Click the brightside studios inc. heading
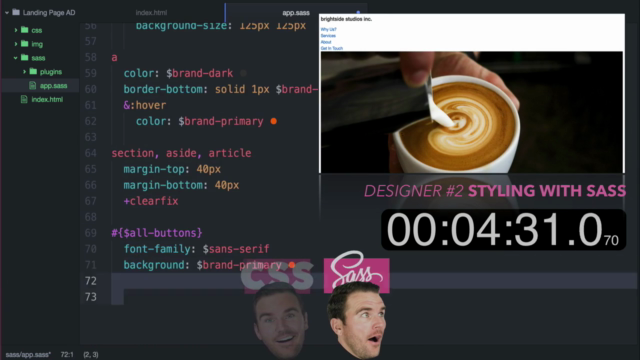Viewport: 640px width, 360px height. pos(346,19)
